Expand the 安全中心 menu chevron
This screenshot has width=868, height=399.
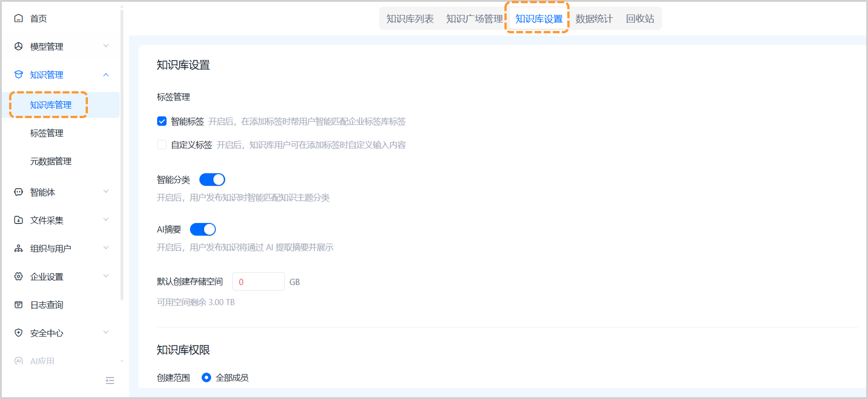coord(106,332)
